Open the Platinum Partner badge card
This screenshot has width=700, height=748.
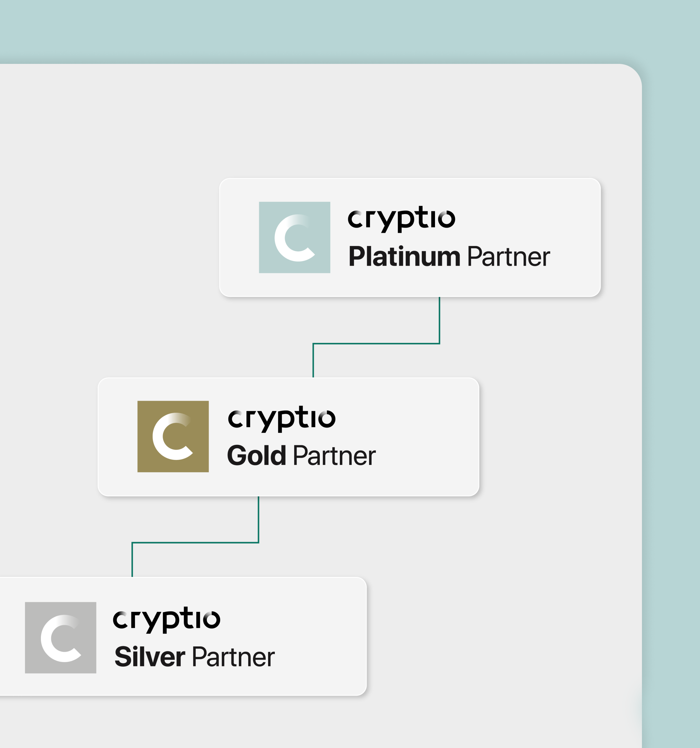(x=410, y=238)
